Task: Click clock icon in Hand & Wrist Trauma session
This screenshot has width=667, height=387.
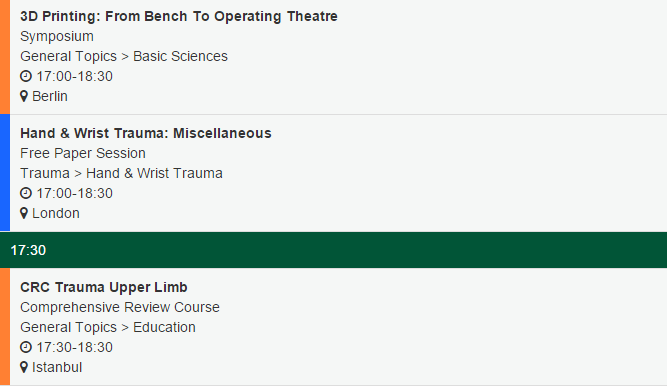Action: [x=26, y=194]
